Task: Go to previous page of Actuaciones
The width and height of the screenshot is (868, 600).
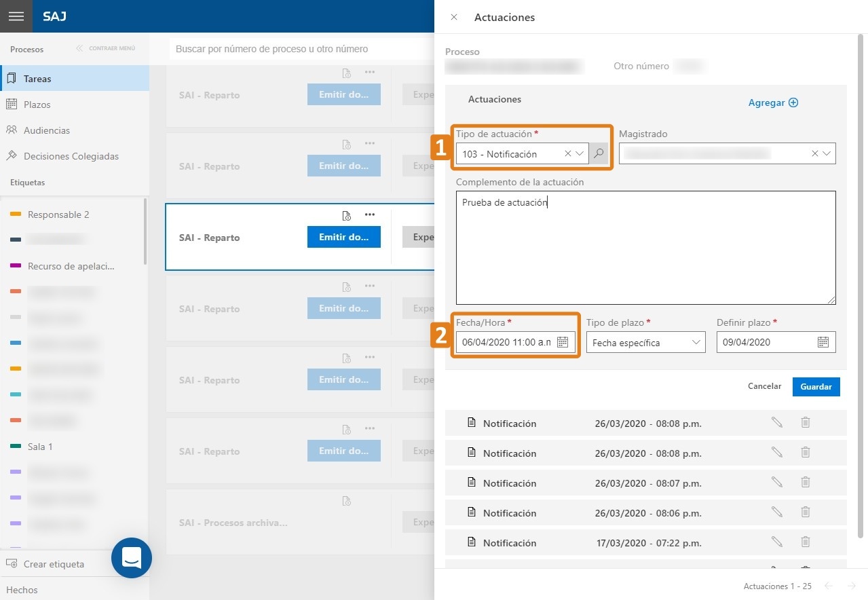Action: 829,586
